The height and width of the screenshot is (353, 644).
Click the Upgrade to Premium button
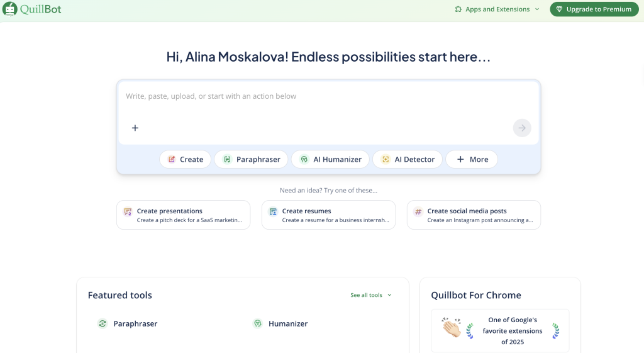point(594,9)
